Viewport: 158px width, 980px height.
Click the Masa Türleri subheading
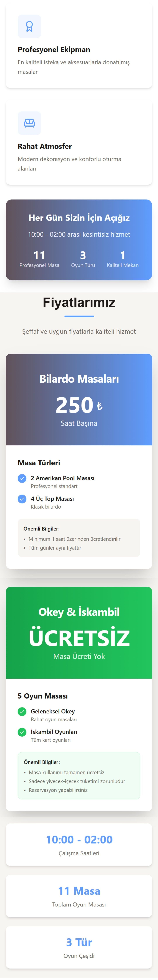click(39, 463)
